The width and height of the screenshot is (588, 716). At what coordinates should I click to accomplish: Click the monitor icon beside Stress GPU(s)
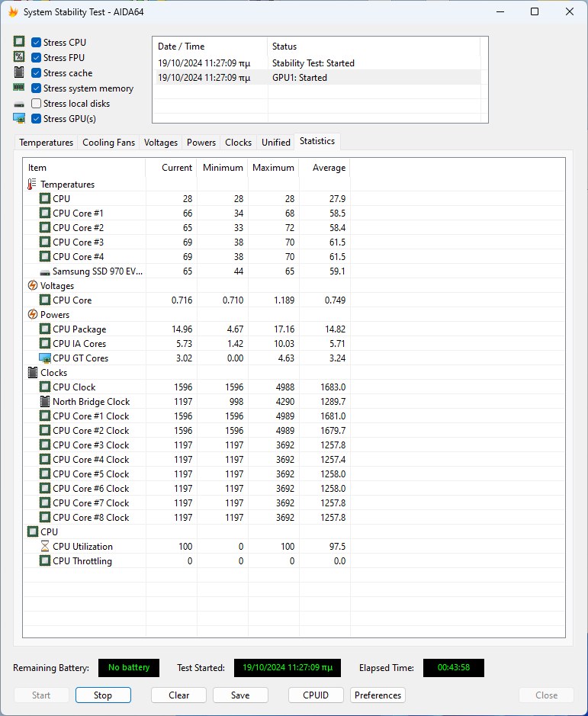tap(19, 118)
